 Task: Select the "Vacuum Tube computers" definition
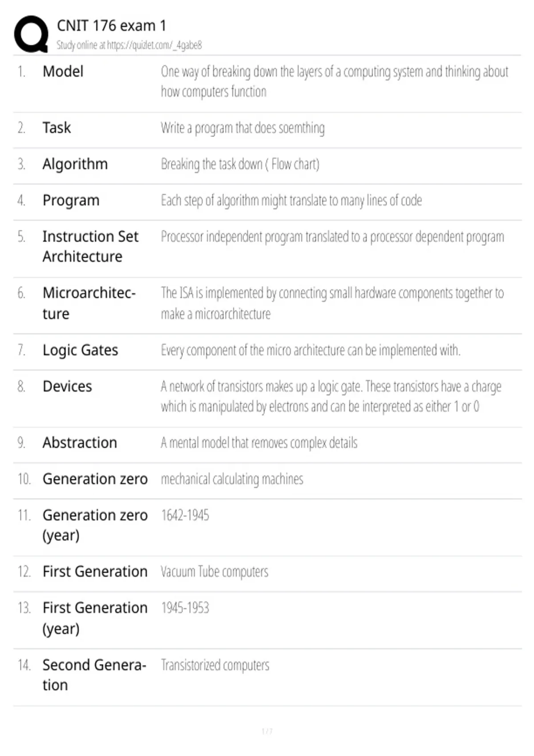214,571
